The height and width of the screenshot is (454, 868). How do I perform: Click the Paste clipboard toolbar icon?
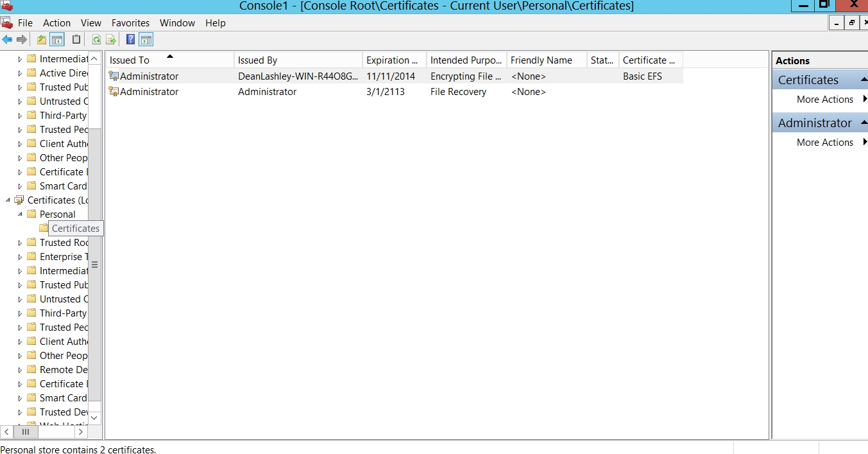coord(76,40)
